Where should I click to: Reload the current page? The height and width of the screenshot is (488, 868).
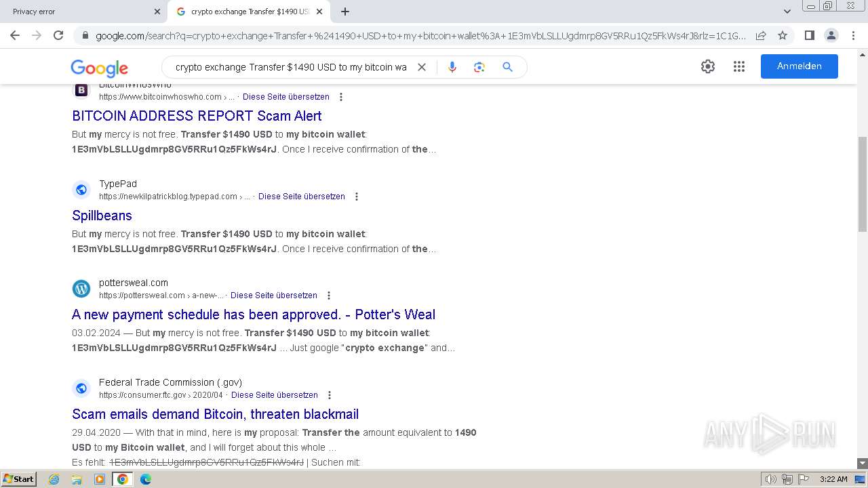point(58,35)
